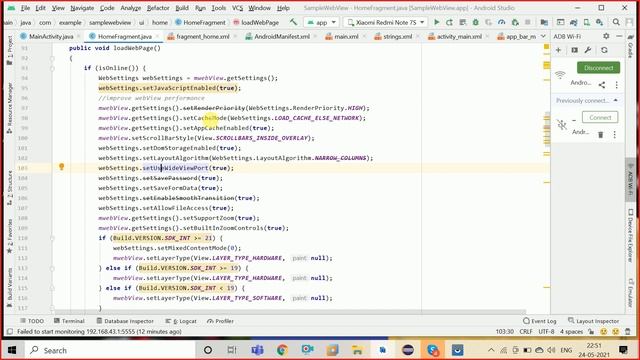This screenshot has height=360, width=640.
Task: Fold the loadWebPage method at gutter marker
Action: click(52, 58)
